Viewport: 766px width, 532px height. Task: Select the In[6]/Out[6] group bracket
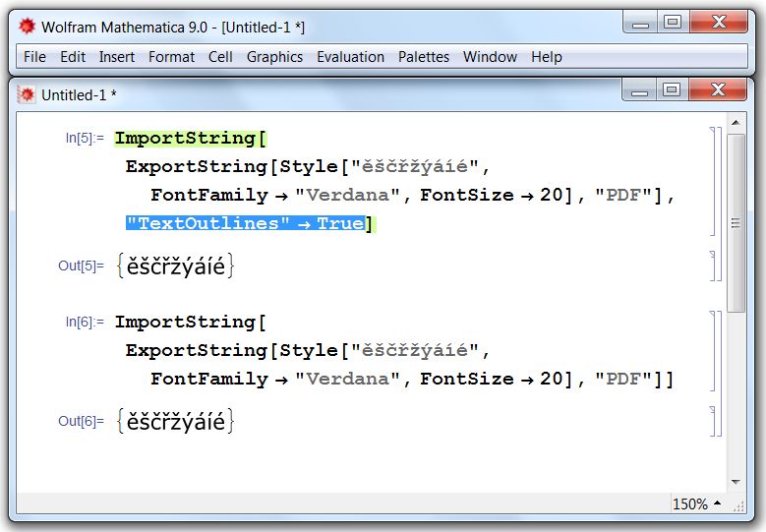[719, 374]
